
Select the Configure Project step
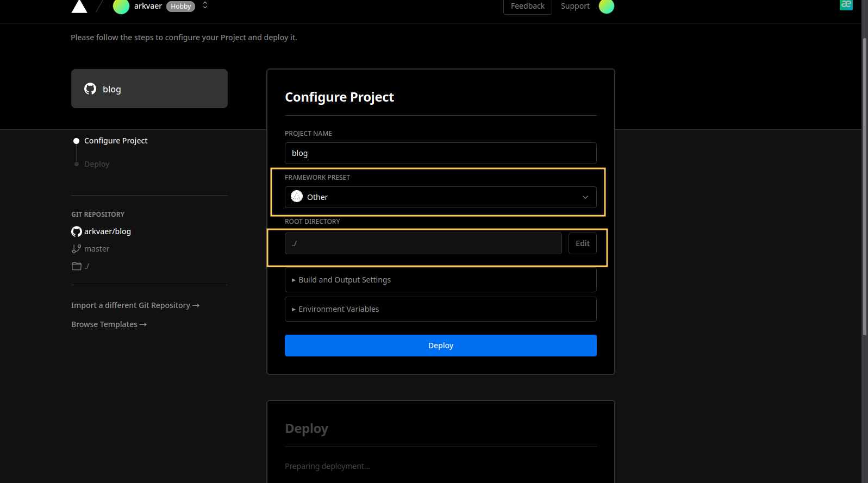click(x=116, y=141)
